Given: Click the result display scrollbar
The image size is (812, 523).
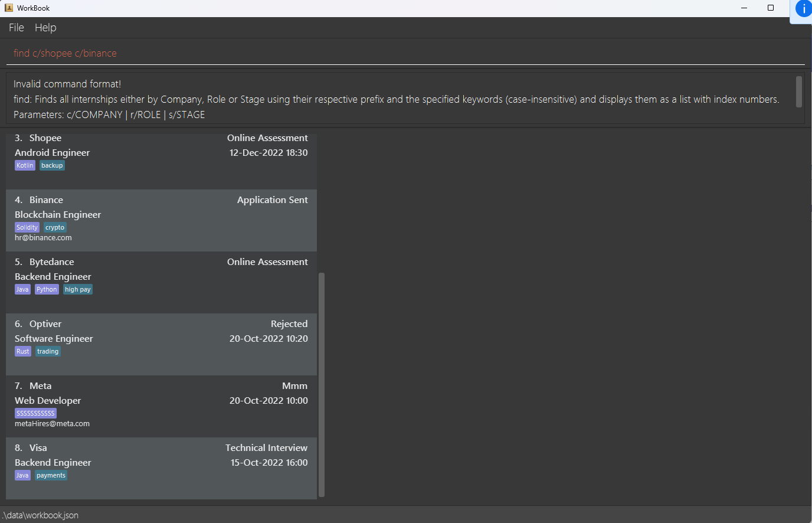Looking at the screenshot, I should point(799,91).
